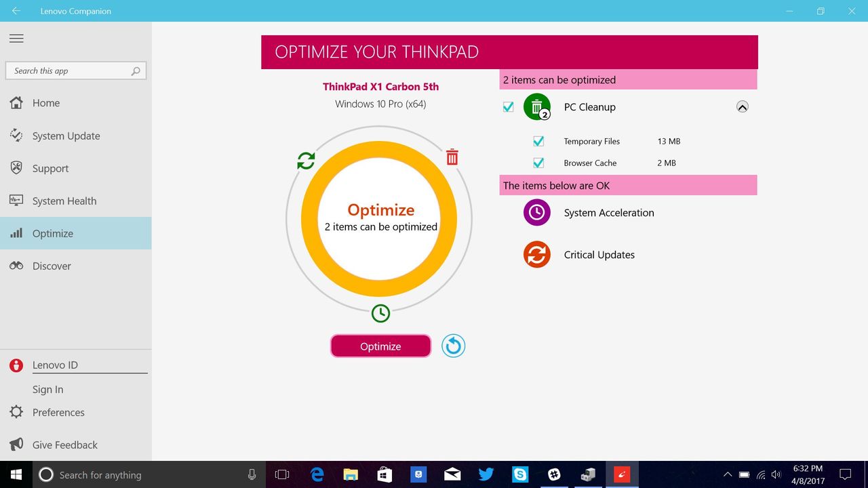Click the search magnifier icon
The height and width of the screenshot is (488, 868).
[x=136, y=70]
